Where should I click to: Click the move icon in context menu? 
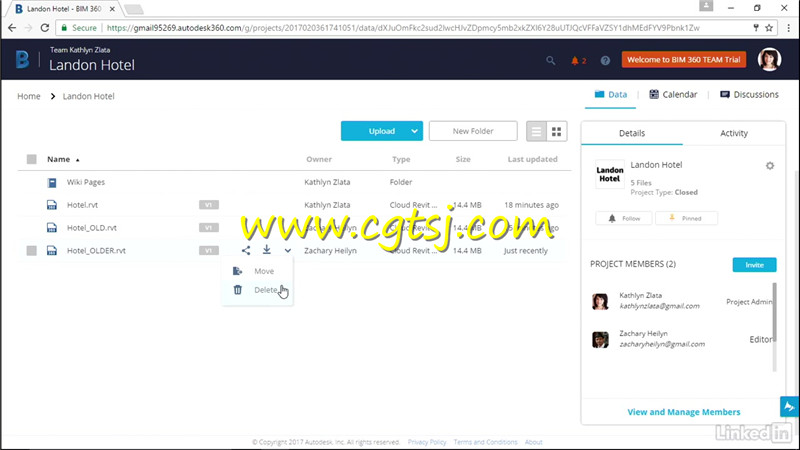click(x=238, y=271)
